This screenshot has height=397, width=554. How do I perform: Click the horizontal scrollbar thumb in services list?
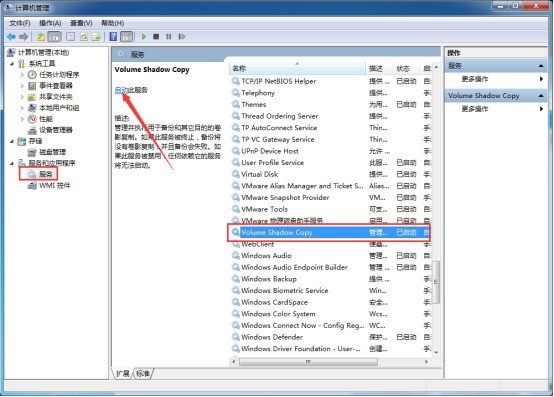click(308, 362)
